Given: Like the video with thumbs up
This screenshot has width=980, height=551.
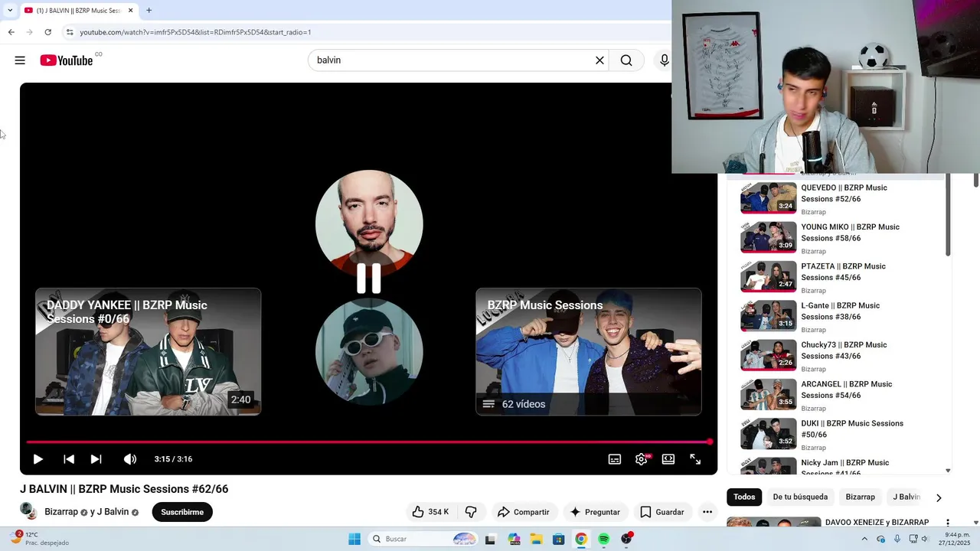Looking at the screenshot, I should point(430,512).
